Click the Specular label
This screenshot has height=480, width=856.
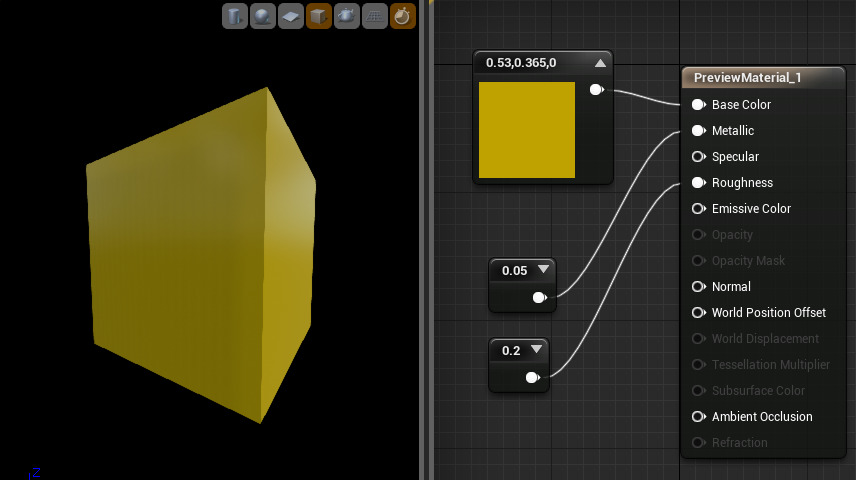[735, 157]
